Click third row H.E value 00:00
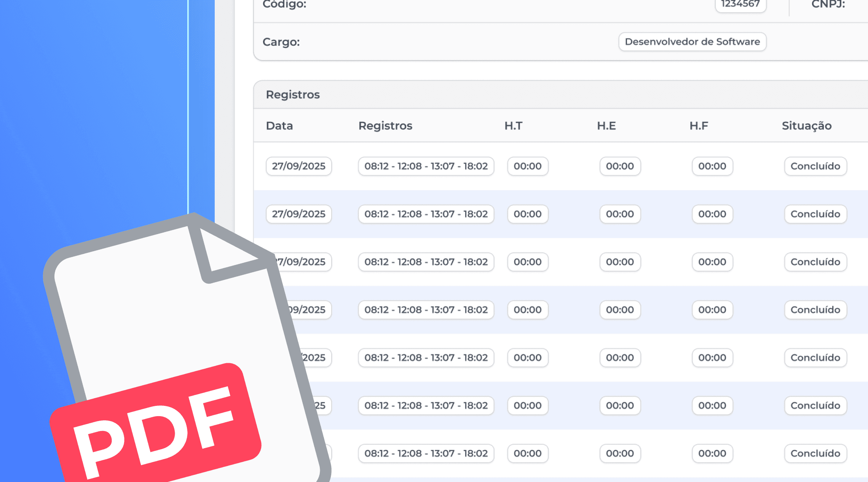Viewport: 868px width, 482px height. [x=620, y=262]
